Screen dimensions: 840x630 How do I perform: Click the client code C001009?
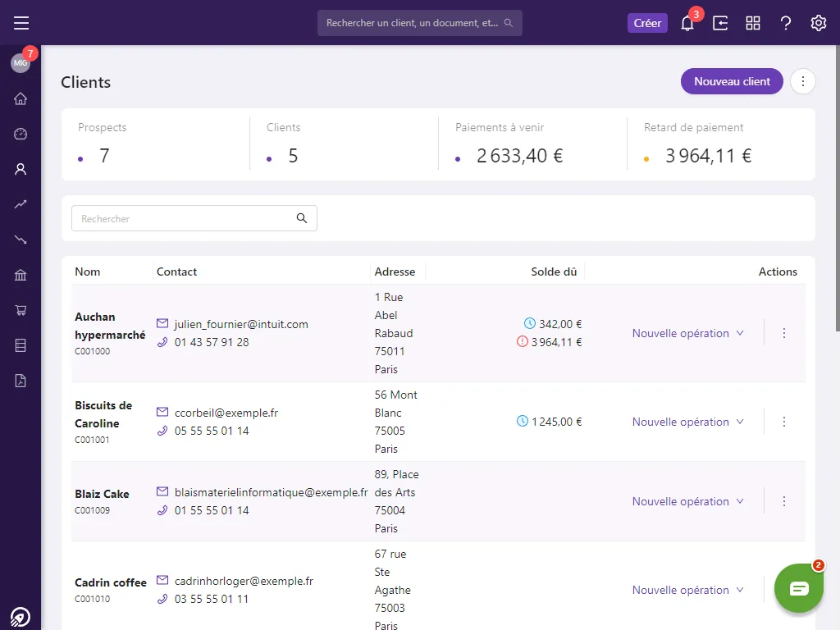tap(92, 510)
